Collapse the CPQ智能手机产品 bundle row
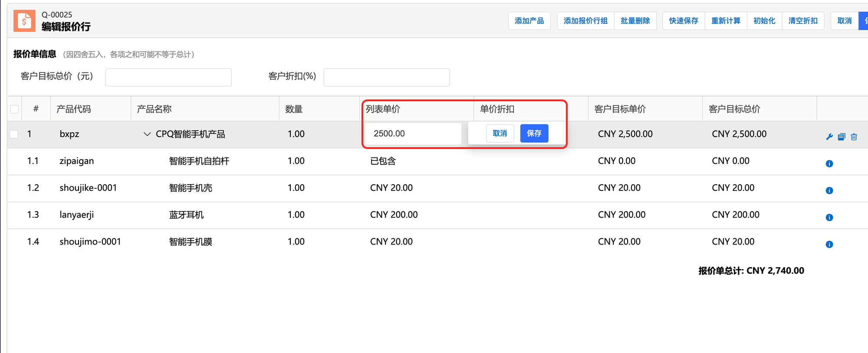This screenshot has width=868, height=353. pos(147,134)
